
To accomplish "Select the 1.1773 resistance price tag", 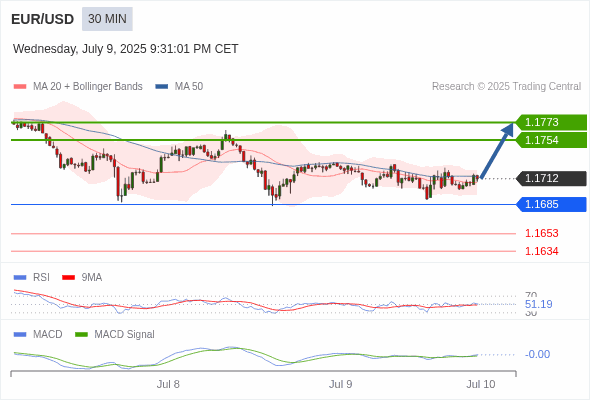I will point(551,122).
